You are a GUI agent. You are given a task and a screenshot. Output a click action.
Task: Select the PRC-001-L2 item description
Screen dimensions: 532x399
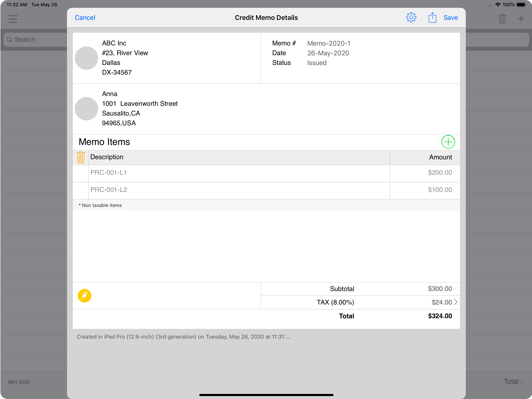click(109, 190)
